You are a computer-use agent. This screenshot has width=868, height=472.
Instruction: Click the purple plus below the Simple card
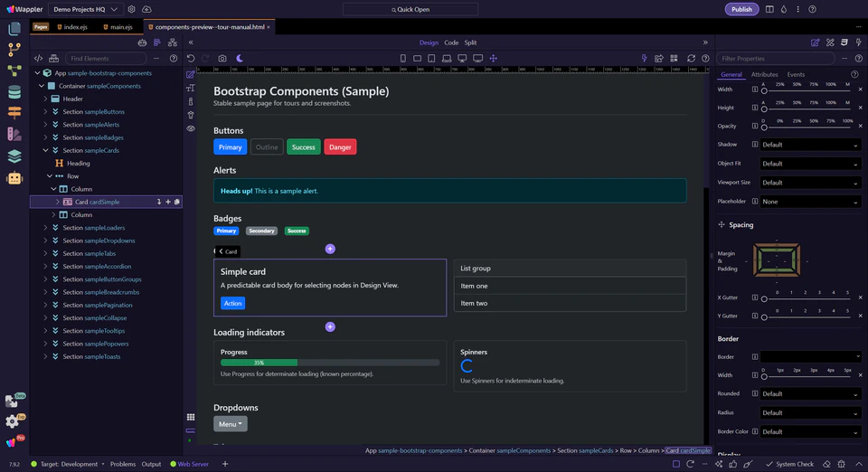[330, 327]
